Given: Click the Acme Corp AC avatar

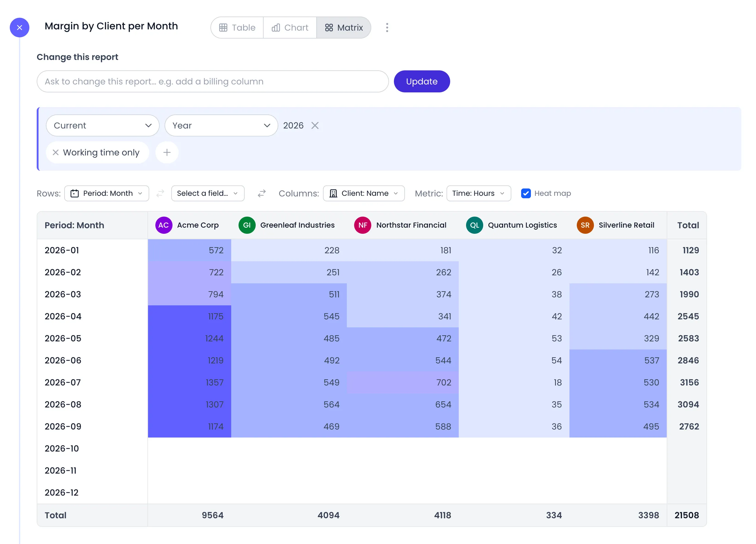Looking at the screenshot, I should (164, 225).
